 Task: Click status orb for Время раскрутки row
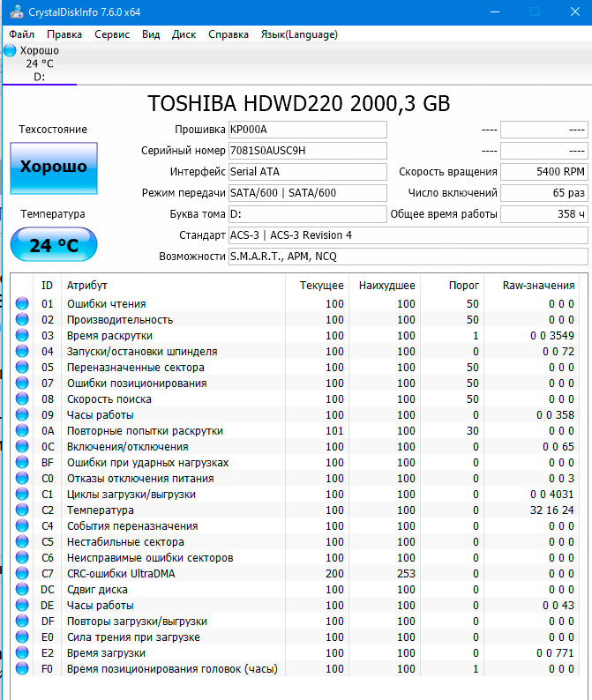[x=22, y=335]
